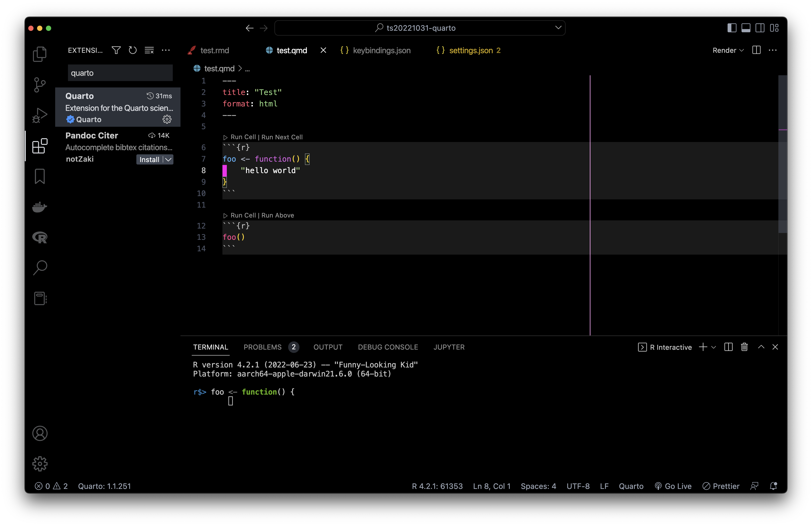The width and height of the screenshot is (812, 526).
Task: Select the Bookmarks sidebar icon
Action: 39,176
